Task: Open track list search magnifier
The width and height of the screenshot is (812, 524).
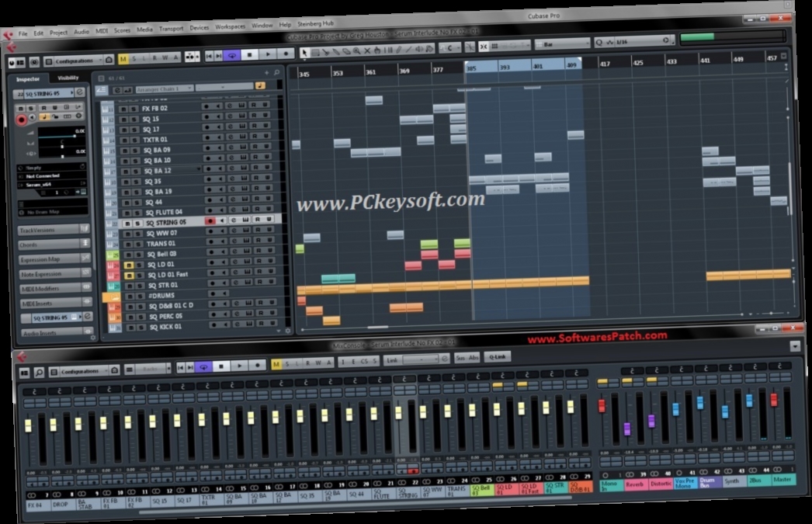Action: pyautogui.click(x=277, y=72)
